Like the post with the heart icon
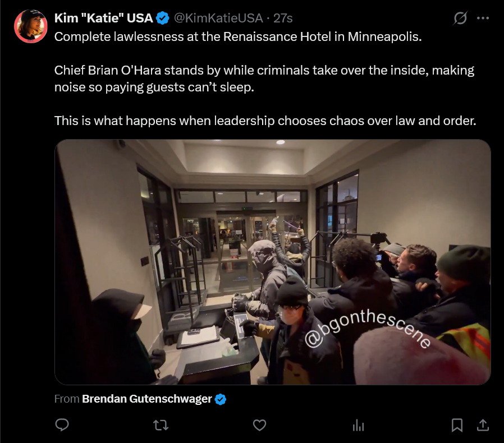Viewport: 504px width, 443px height. (260, 425)
